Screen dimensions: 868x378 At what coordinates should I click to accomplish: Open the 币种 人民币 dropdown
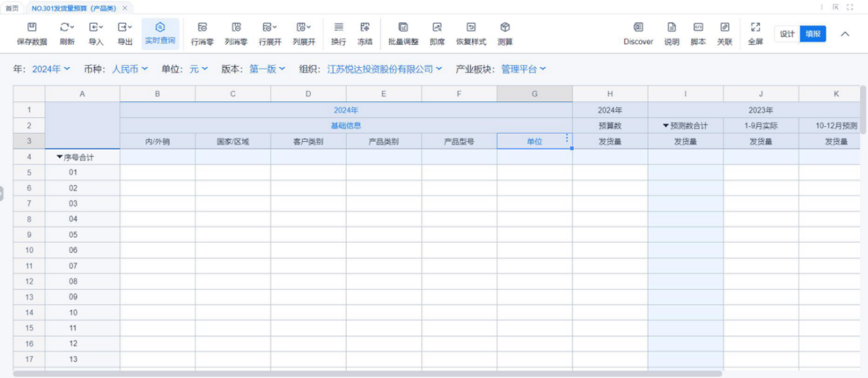click(130, 69)
